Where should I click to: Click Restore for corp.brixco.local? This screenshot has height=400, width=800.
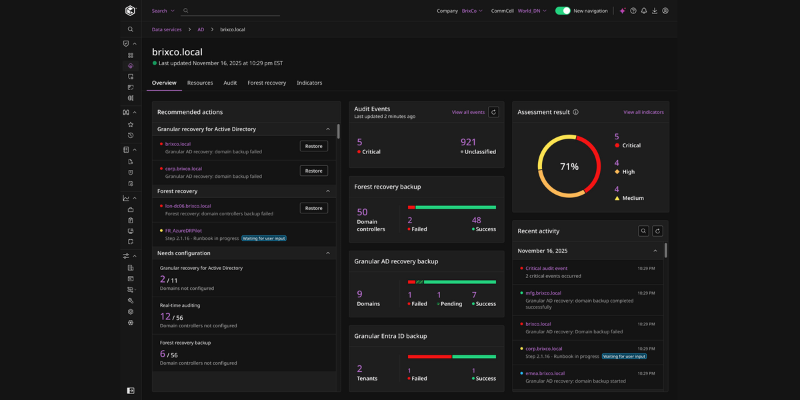(x=314, y=171)
